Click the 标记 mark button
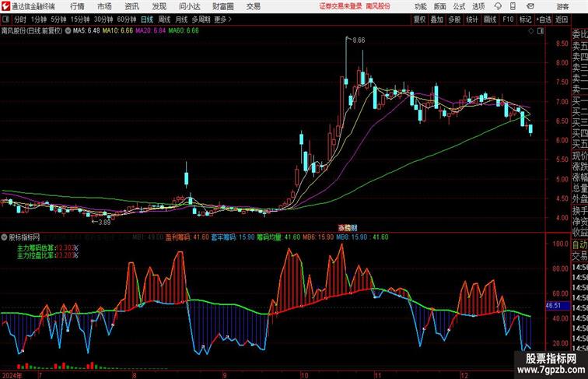This screenshot has width=588, height=379. coord(525,19)
